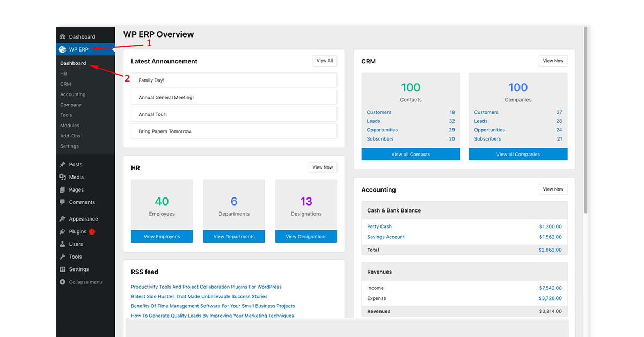Click the Opportunities link under Companies
This screenshot has height=337, width=644.
(x=489, y=130)
